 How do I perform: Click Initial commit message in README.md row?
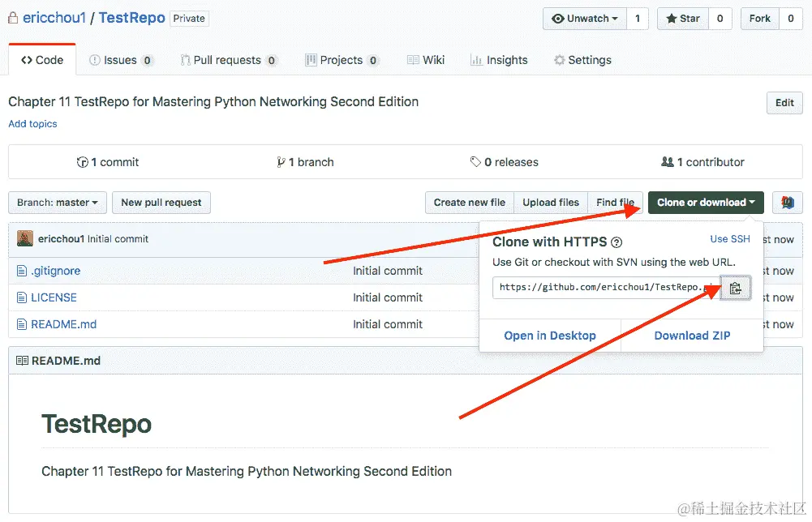(x=388, y=324)
